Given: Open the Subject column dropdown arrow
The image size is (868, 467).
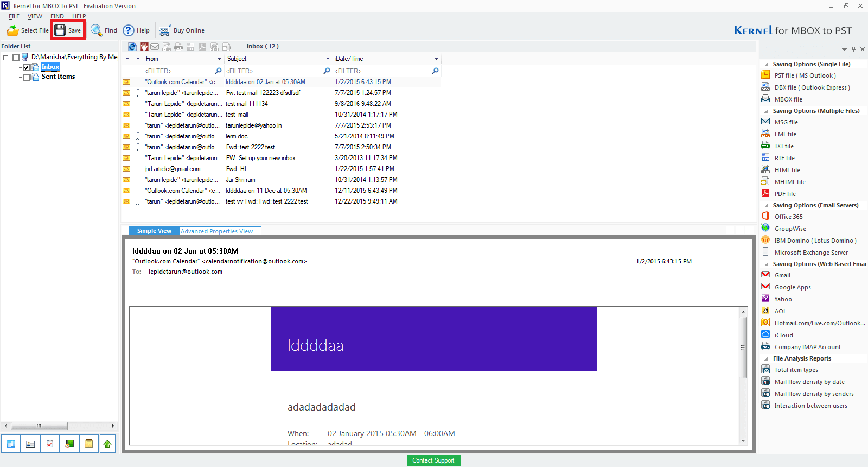Looking at the screenshot, I should coord(328,59).
